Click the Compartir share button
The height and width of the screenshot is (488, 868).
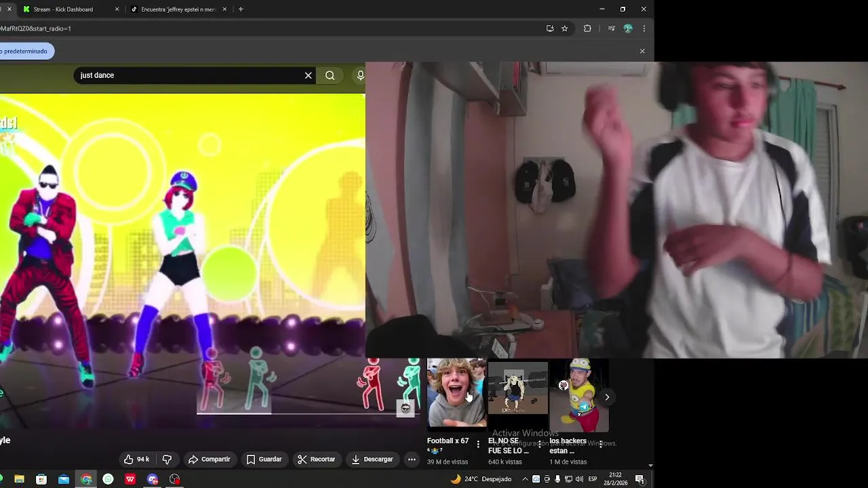click(210, 459)
